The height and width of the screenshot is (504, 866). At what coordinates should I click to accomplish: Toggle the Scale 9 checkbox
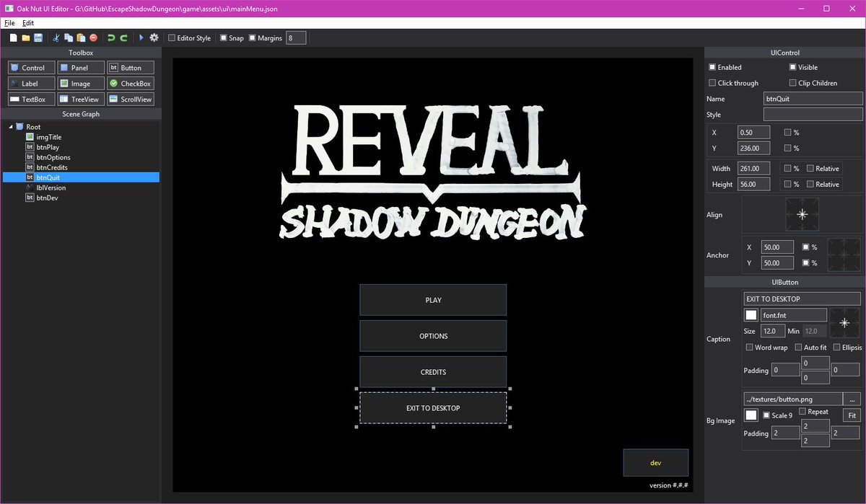tap(766, 415)
